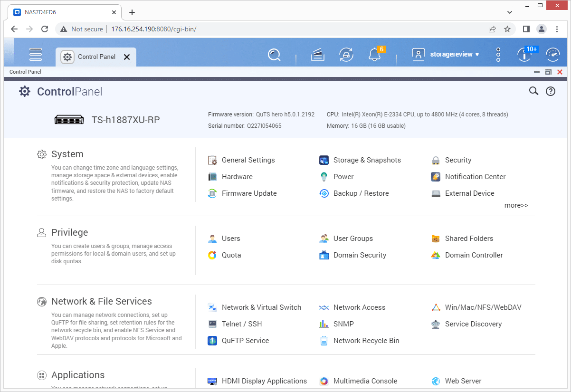Open Hardware settings icon
Image resolution: width=571 pixels, height=392 pixels.
pyautogui.click(x=212, y=177)
